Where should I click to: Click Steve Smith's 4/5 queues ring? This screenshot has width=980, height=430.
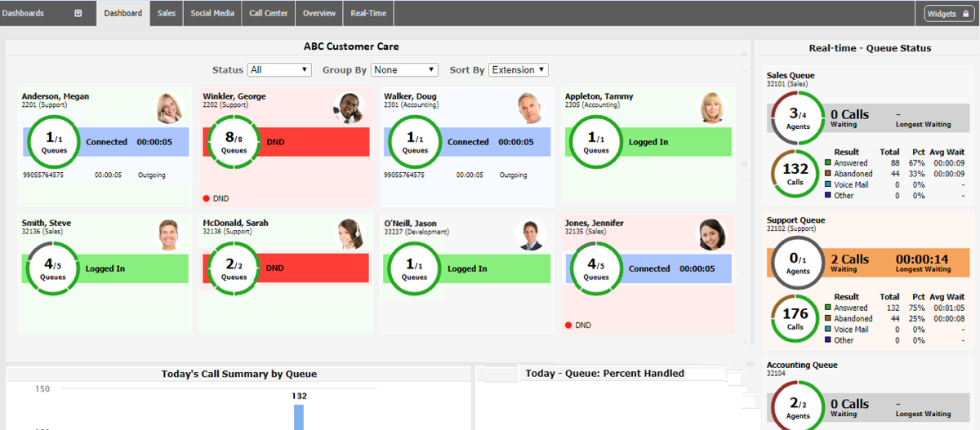pos(52,268)
